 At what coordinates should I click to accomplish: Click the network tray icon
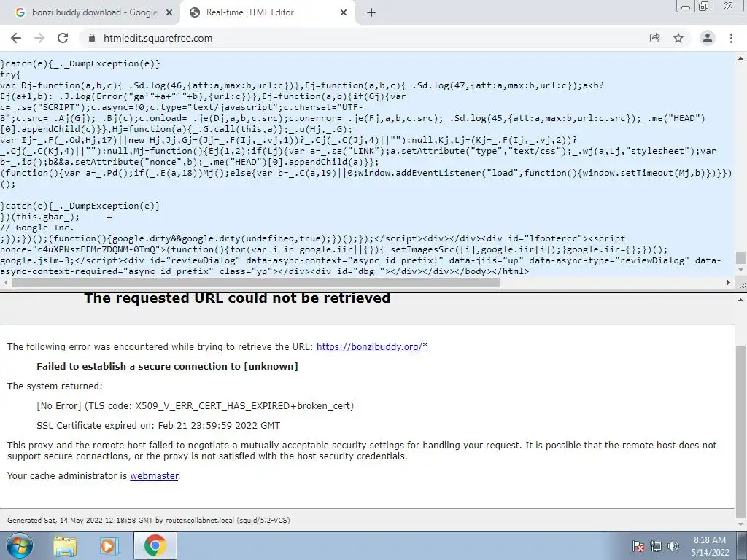pyautogui.click(x=656, y=546)
